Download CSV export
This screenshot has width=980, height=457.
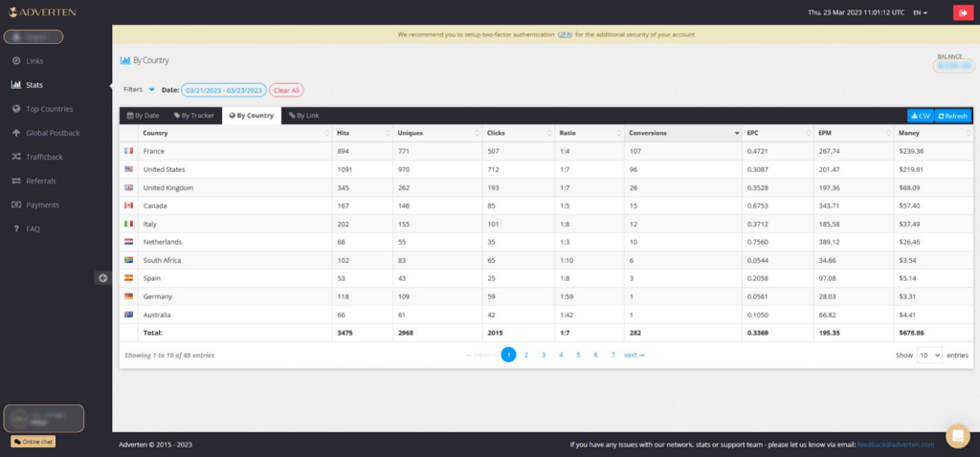921,116
